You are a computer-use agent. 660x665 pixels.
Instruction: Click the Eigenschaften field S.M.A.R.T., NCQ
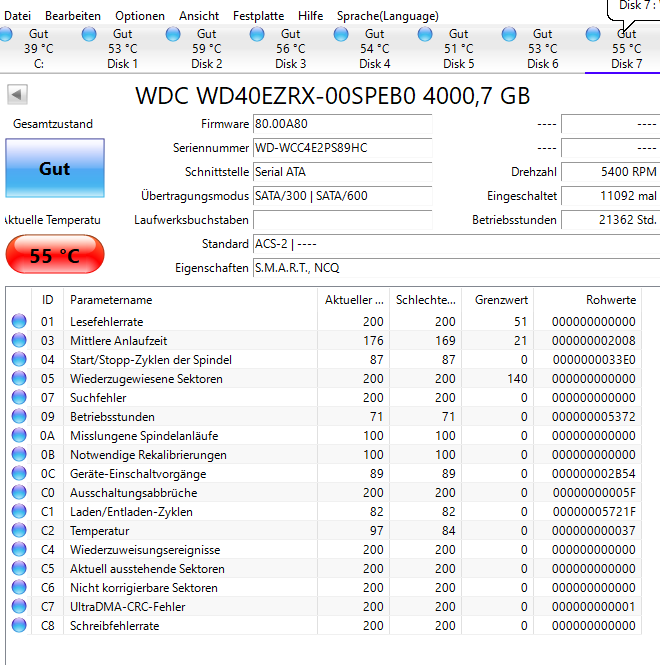[x=456, y=268]
